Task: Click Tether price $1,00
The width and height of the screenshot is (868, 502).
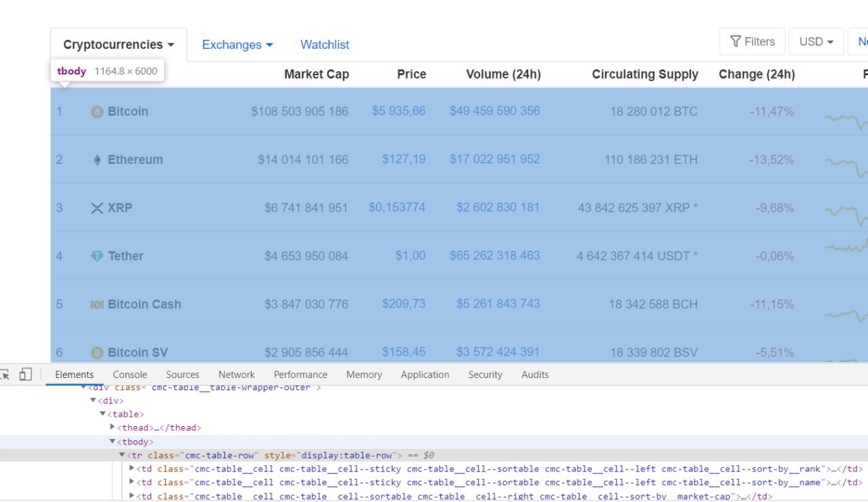Action: pyautogui.click(x=411, y=255)
